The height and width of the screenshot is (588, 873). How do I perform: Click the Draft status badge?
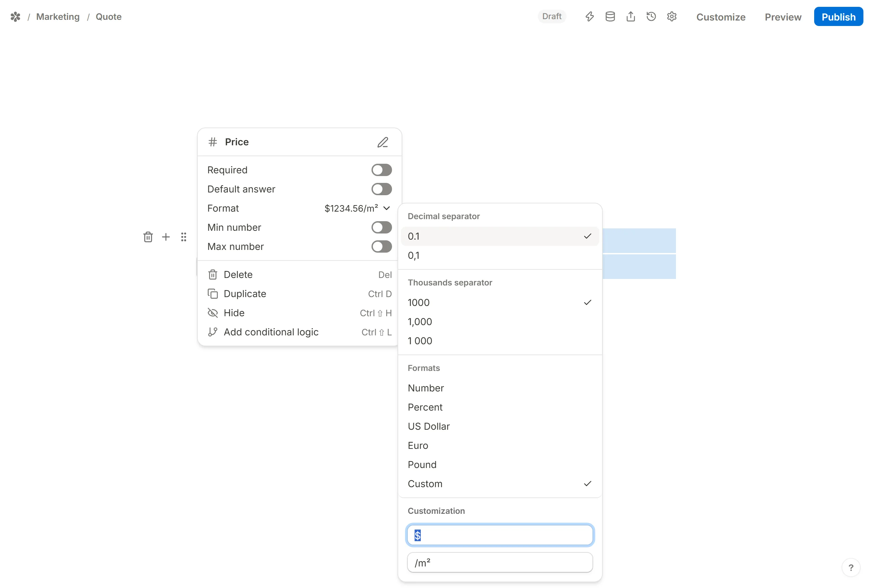(x=551, y=16)
